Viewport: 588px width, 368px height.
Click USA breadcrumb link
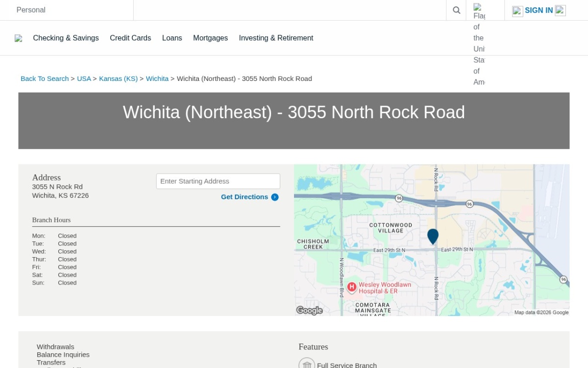(84, 79)
